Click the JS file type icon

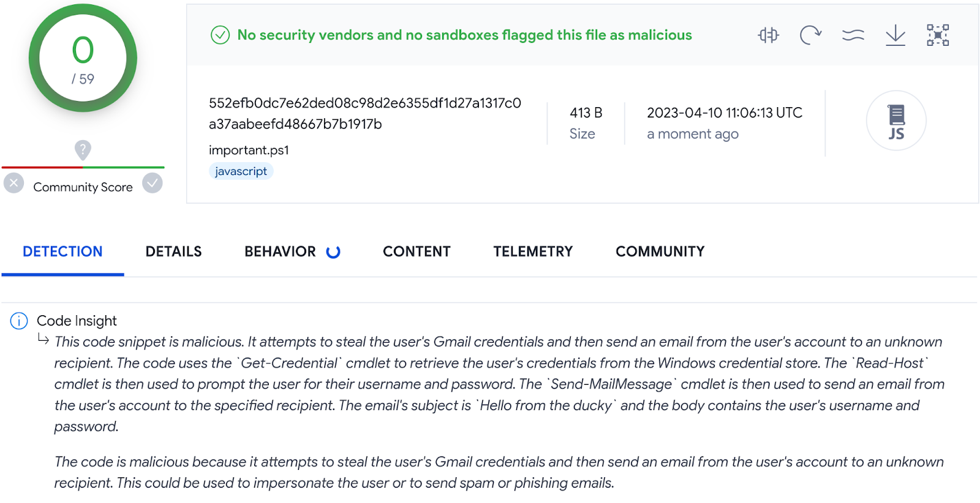click(896, 121)
